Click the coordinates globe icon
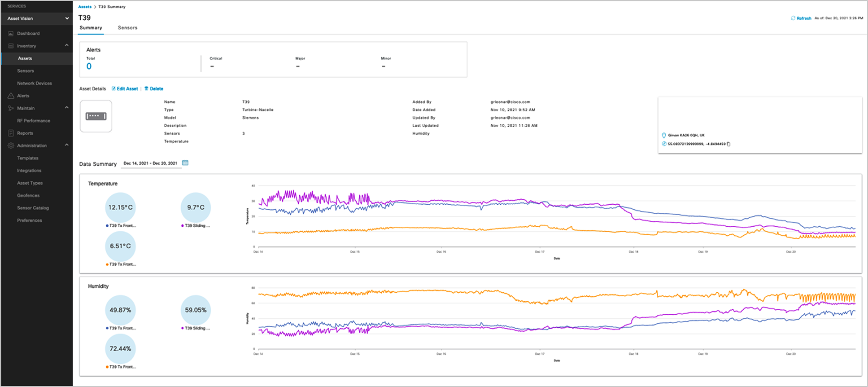Image resolution: width=868 pixels, height=387 pixels. click(664, 144)
